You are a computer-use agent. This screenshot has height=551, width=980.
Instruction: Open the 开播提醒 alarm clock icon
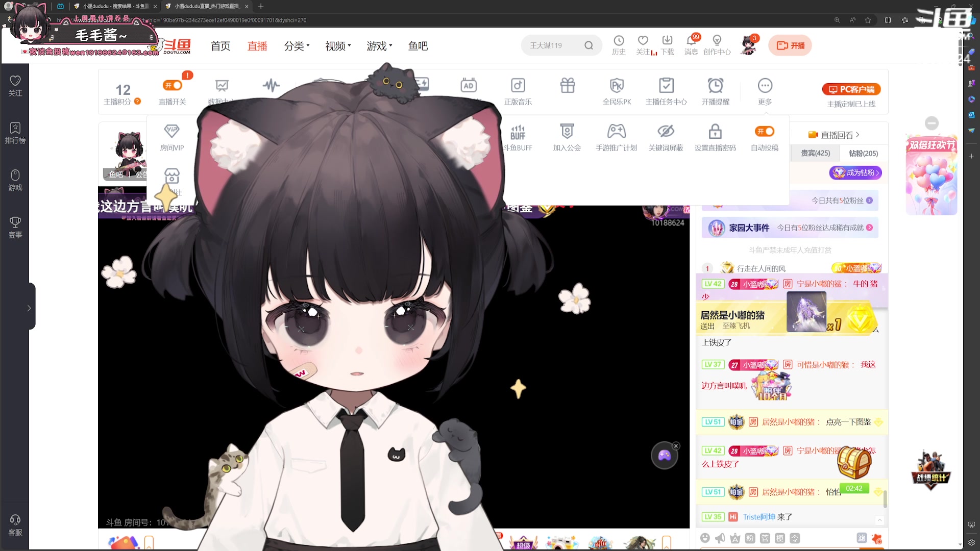point(716,91)
